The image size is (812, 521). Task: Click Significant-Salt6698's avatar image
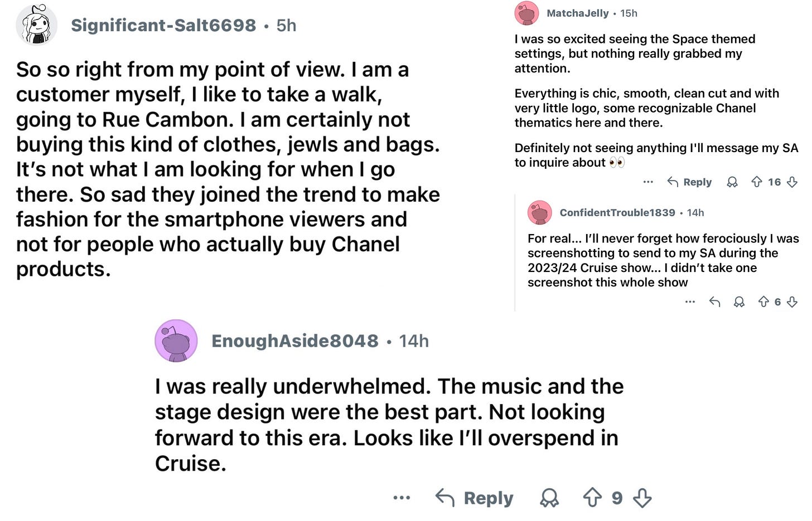click(37, 25)
